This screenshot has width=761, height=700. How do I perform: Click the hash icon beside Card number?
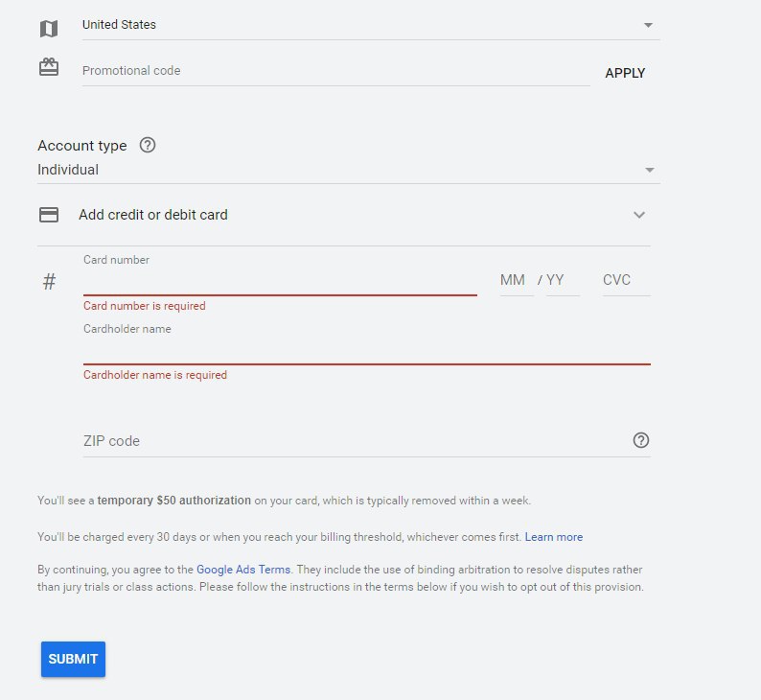49,281
